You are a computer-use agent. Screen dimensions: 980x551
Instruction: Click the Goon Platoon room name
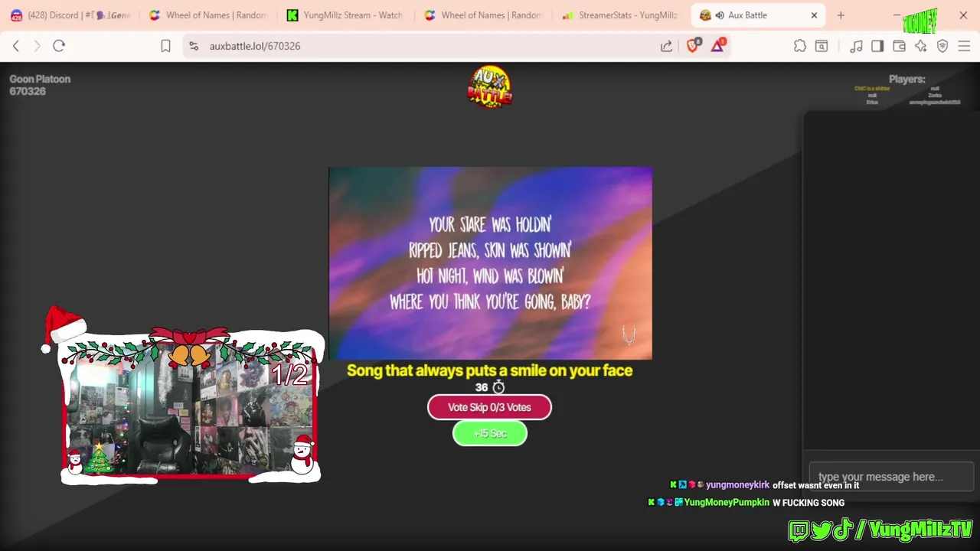click(x=40, y=79)
